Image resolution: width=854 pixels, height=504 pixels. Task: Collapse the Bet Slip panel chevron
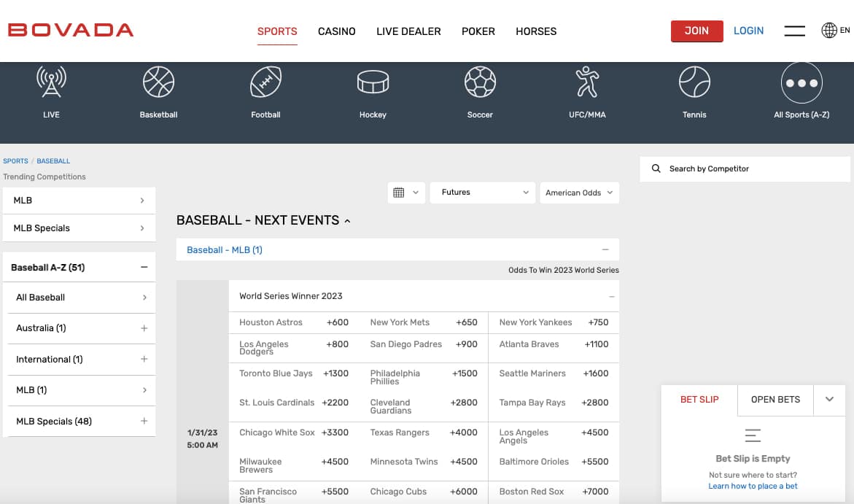[x=829, y=400]
